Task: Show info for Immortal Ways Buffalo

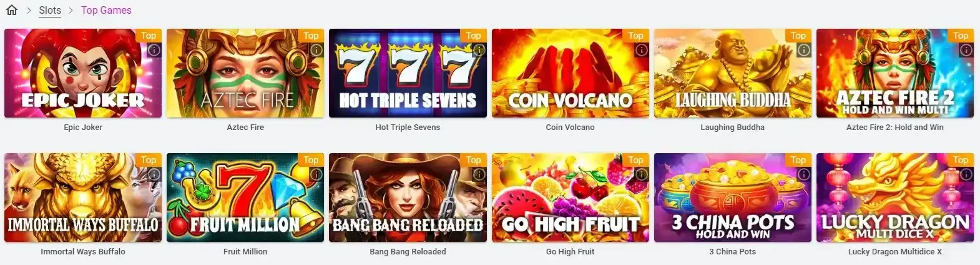Action: tap(154, 174)
